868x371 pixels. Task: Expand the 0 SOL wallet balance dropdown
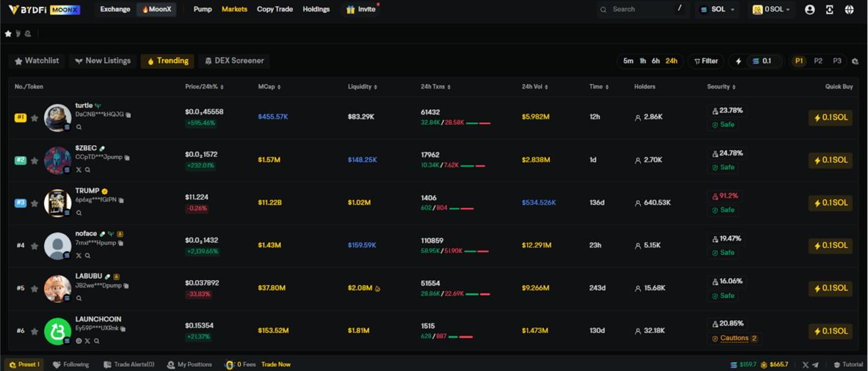[x=771, y=9]
